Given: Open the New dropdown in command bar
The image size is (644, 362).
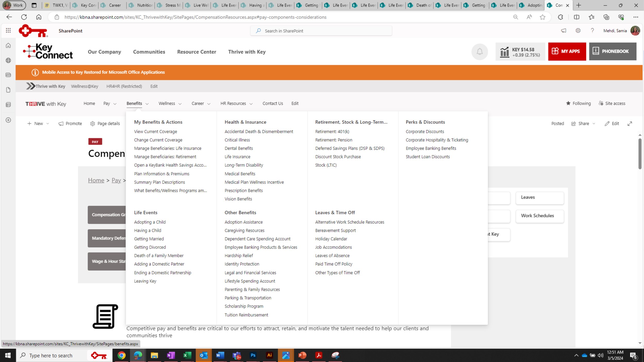Looking at the screenshot, I should point(38,124).
